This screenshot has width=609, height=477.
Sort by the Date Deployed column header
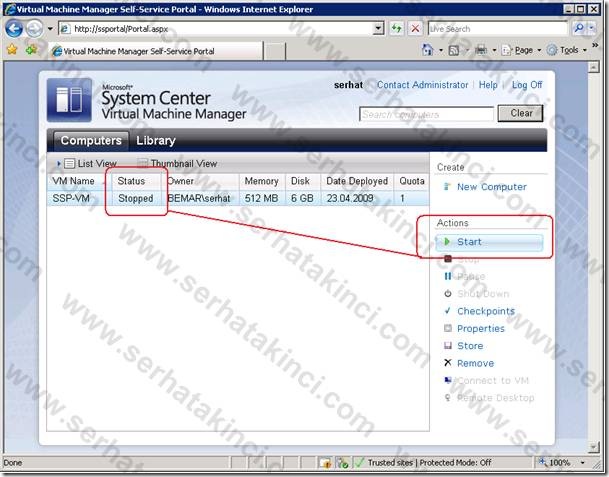(357, 181)
